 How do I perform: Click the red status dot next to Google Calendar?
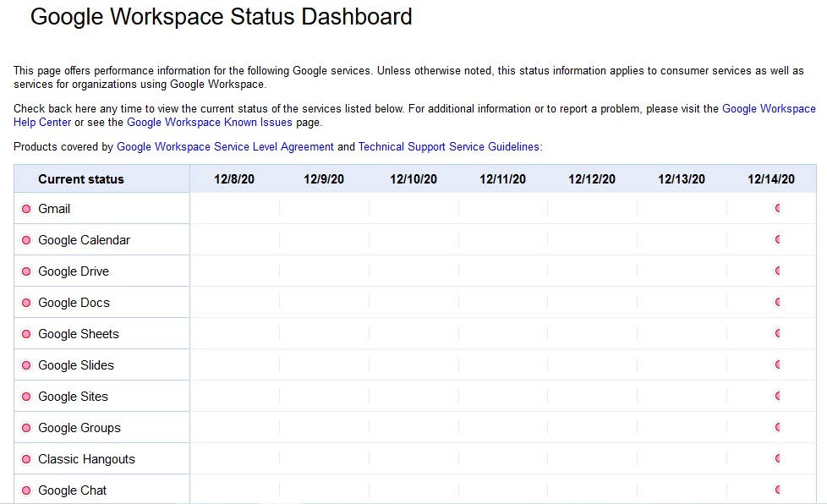coord(26,240)
